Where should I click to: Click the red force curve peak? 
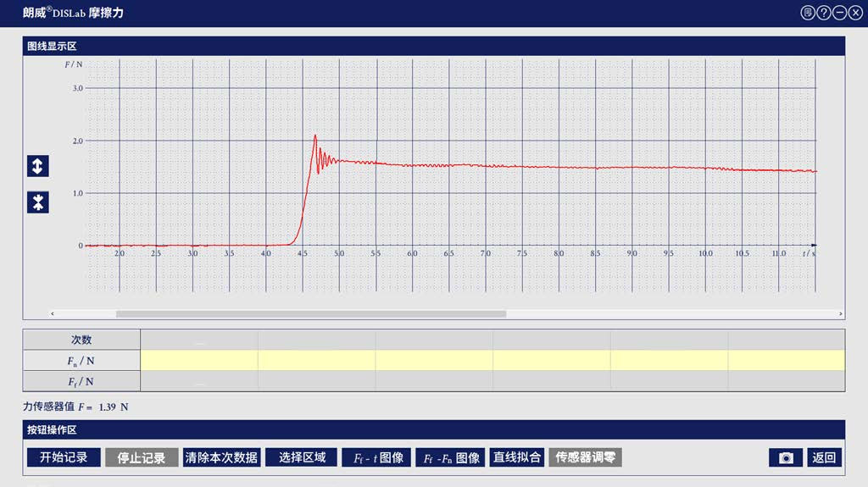315,136
